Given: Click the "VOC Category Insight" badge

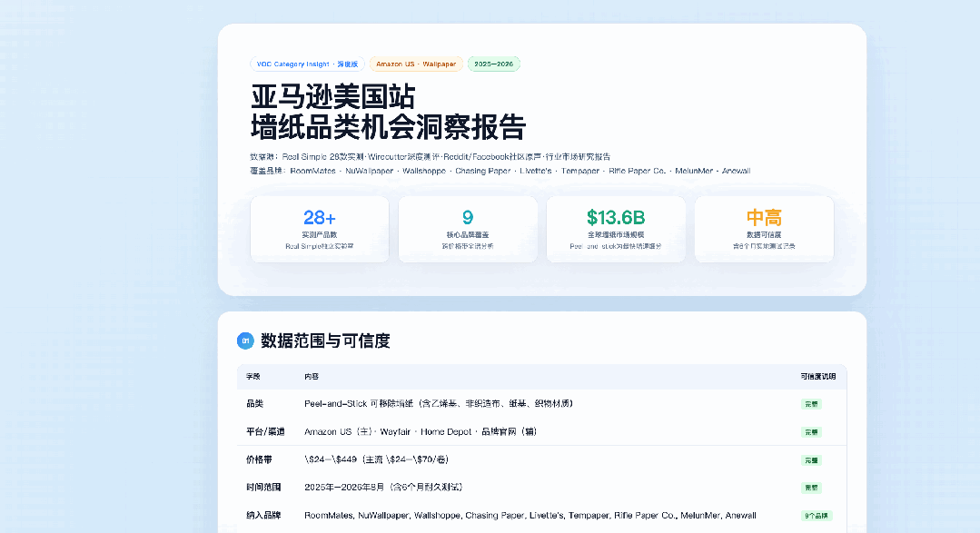Looking at the screenshot, I should coord(307,64).
